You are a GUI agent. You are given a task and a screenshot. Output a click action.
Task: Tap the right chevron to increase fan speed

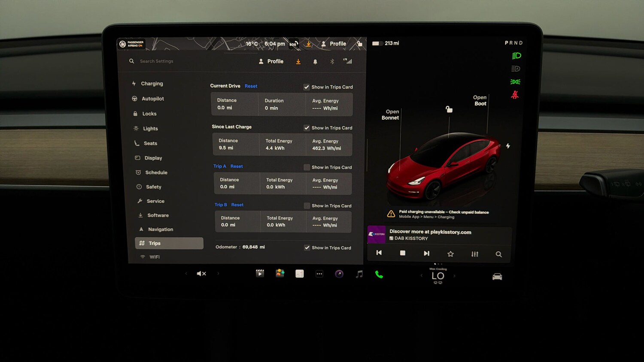pyautogui.click(x=454, y=276)
